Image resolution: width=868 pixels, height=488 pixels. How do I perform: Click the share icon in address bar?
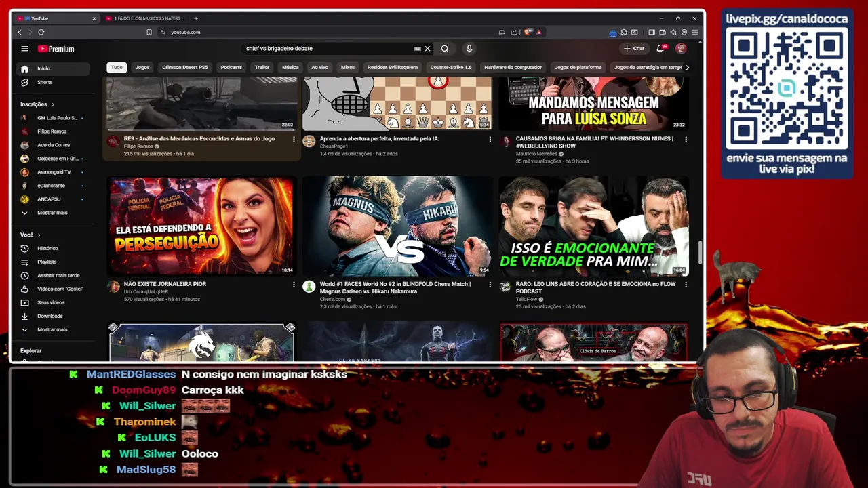514,32
